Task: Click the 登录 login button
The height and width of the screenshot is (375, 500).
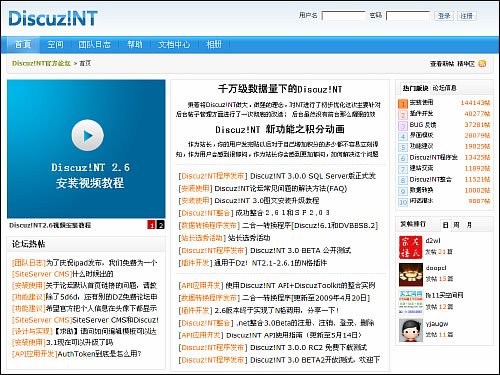Action: (x=444, y=16)
